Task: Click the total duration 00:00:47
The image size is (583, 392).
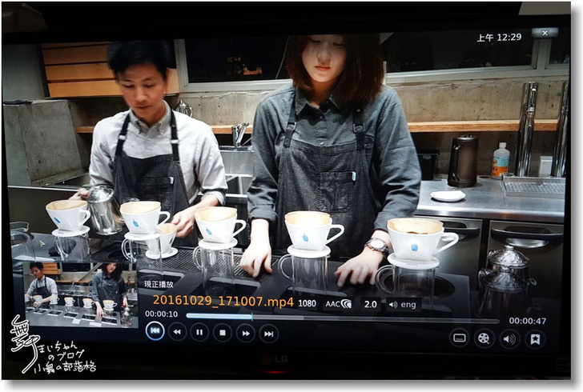Action: tap(527, 321)
